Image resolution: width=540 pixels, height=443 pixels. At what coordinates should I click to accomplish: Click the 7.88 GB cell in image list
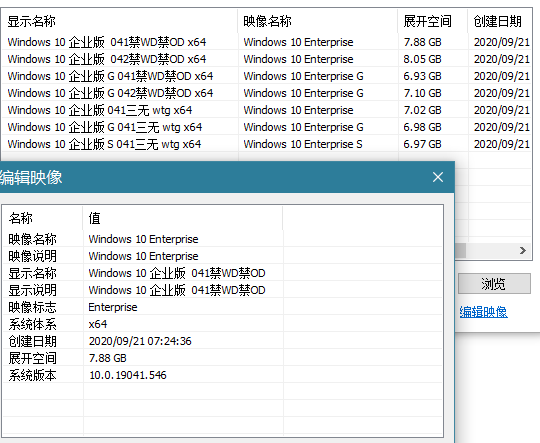tap(422, 42)
